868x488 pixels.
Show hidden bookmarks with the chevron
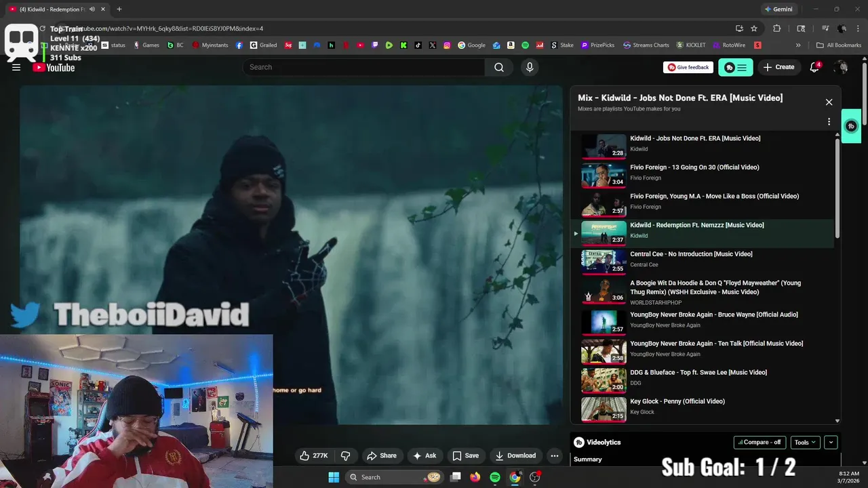(x=798, y=45)
